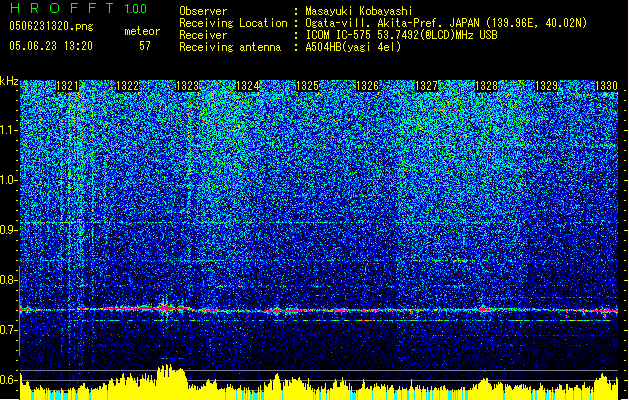
Task: Click location Ogata-vill. Akita-Pref. JAPAN text
Action: [446, 23]
